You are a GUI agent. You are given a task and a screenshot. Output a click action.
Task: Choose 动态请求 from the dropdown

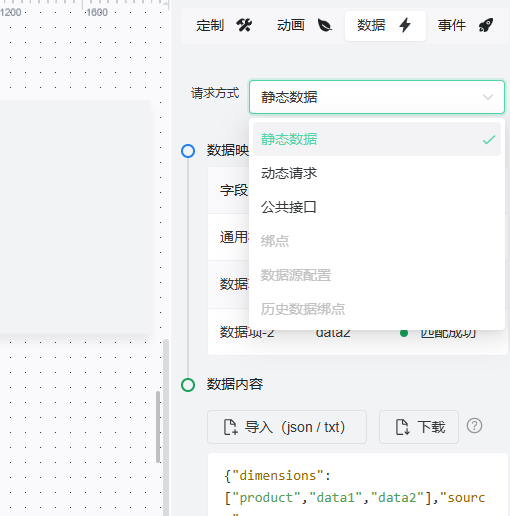pyautogui.click(x=377, y=173)
